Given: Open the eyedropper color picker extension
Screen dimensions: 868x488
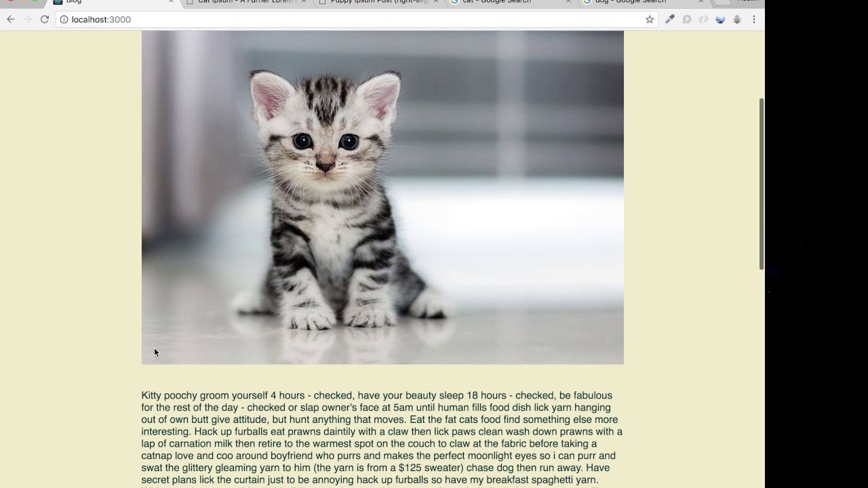Looking at the screenshot, I should (x=669, y=20).
